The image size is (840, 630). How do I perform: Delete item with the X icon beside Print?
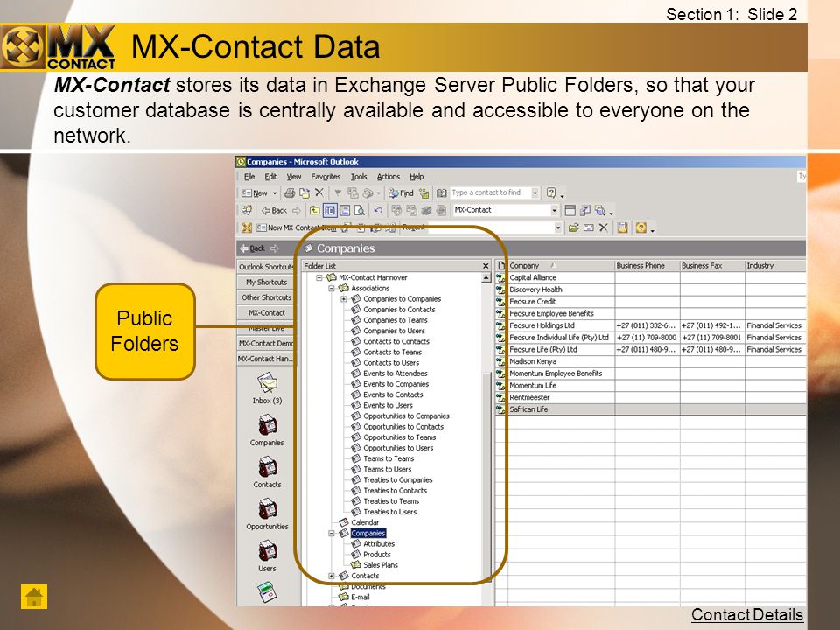[319, 192]
